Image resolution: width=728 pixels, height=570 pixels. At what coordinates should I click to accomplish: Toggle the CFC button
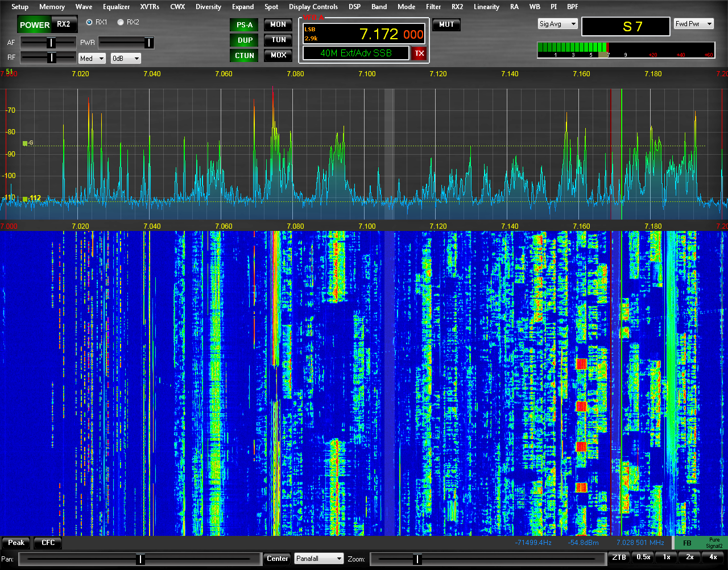tap(48, 543)
